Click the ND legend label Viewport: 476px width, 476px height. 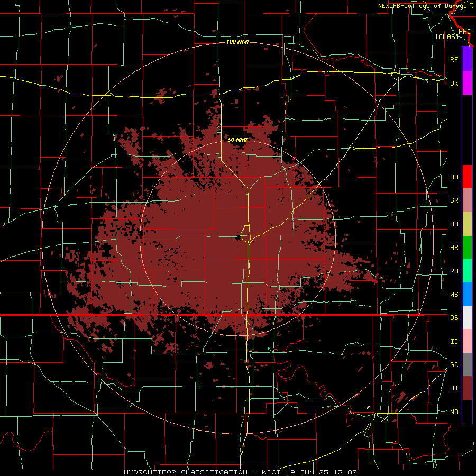(454, 412)
